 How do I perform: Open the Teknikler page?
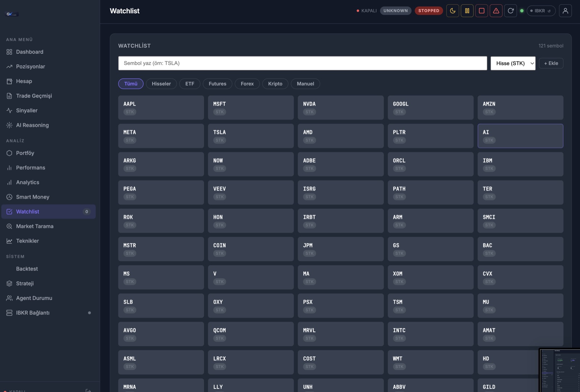tap(49, 241)
